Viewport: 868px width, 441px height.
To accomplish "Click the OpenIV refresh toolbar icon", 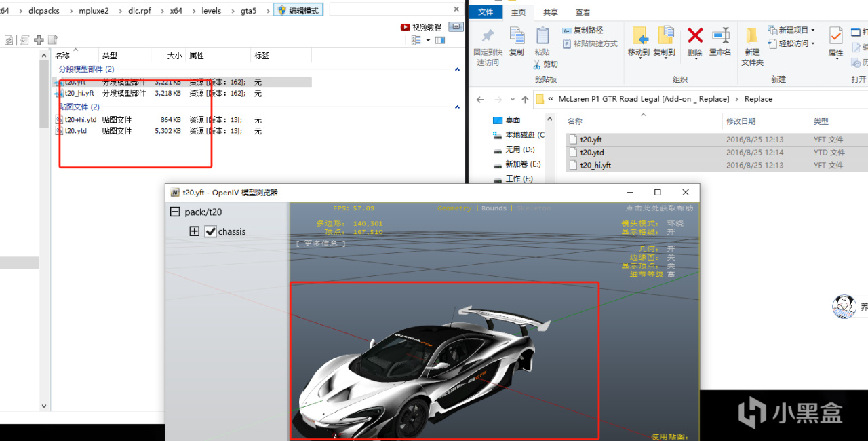I will [9, 40].
